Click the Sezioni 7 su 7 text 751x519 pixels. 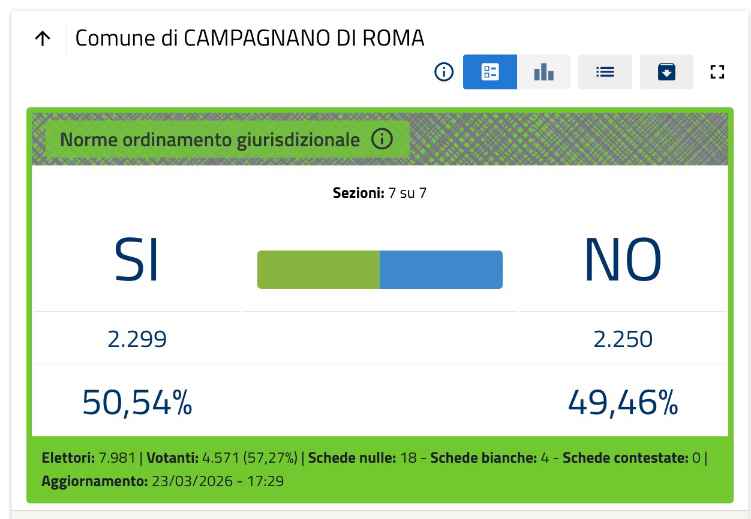coord(379,192)
